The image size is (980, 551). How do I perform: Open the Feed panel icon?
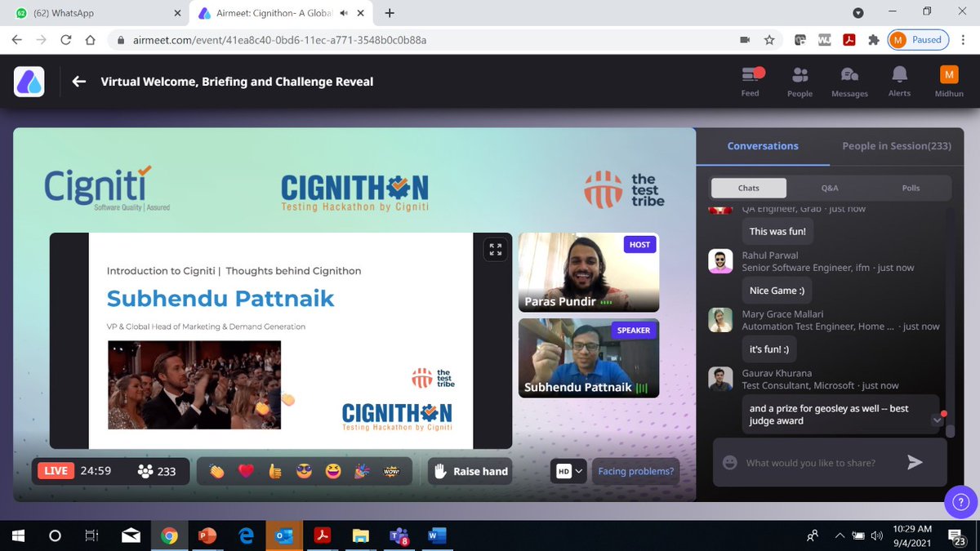click(x=751, y=75)
